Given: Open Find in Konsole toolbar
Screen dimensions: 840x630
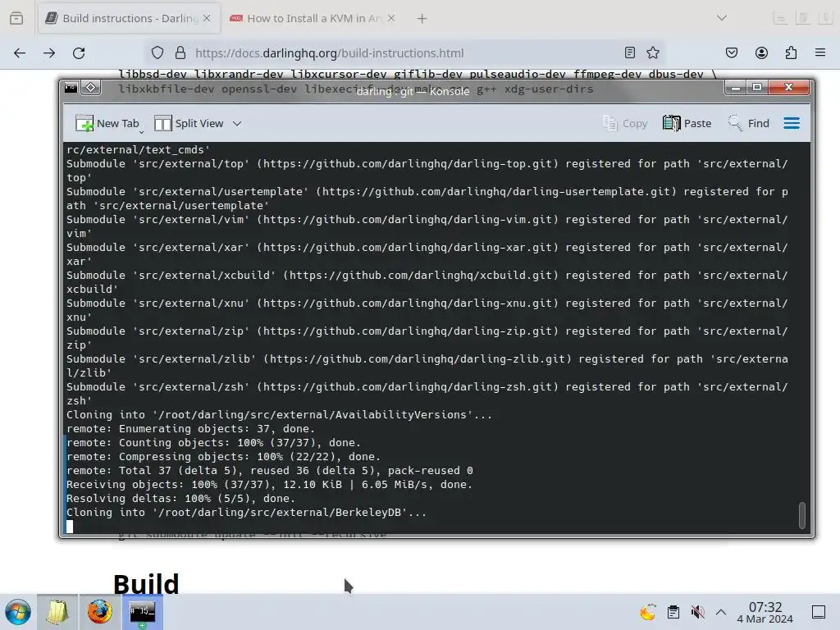Looking at the screenshot, I should pos(748,124).
